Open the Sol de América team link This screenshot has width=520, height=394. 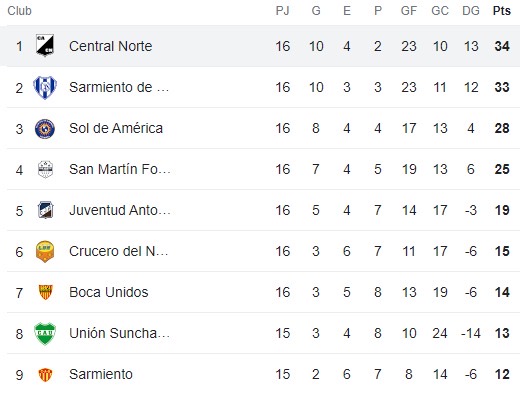point(116,128)
